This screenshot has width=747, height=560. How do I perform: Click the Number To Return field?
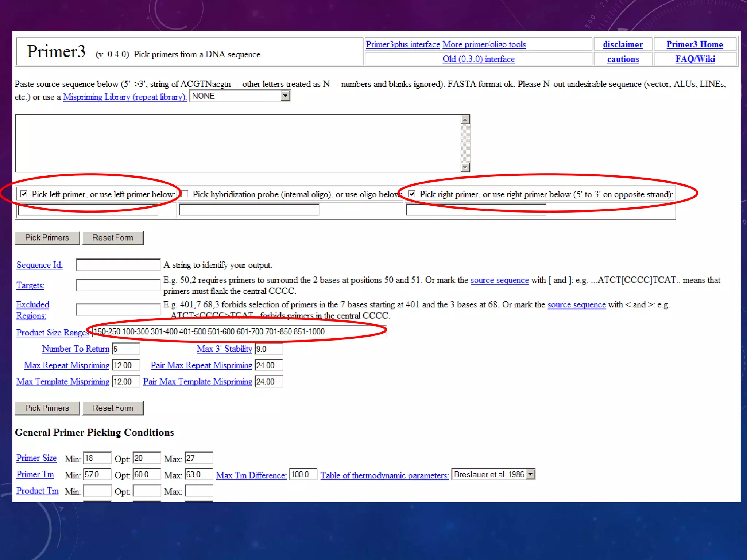coord(126,349)
